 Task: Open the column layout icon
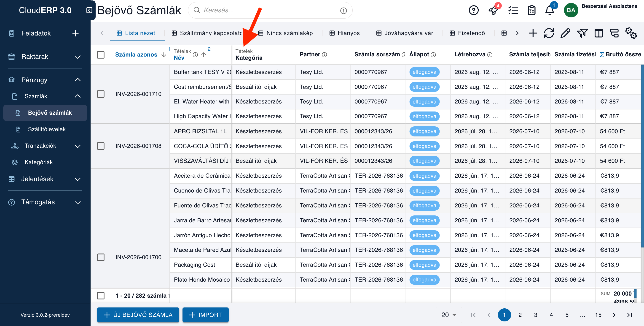pos(598,33)
